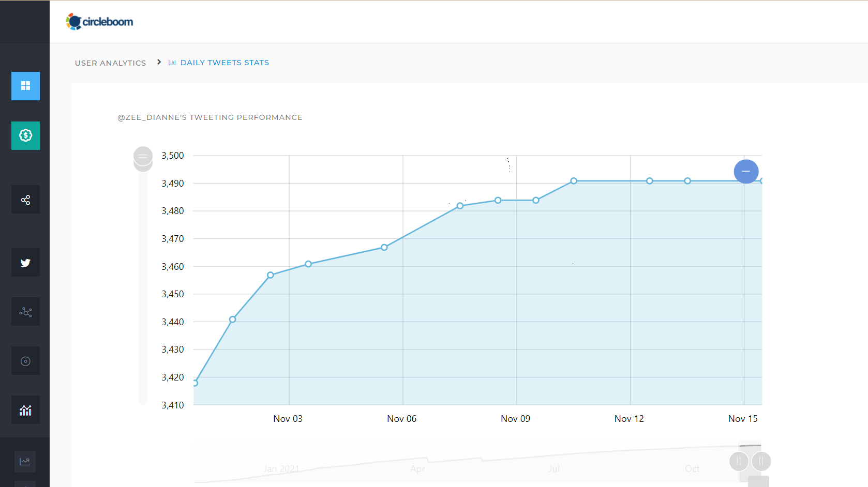868x487 pixels.
Task: Open the dashboard grid icon in sidebar
Action: point(25,86)
